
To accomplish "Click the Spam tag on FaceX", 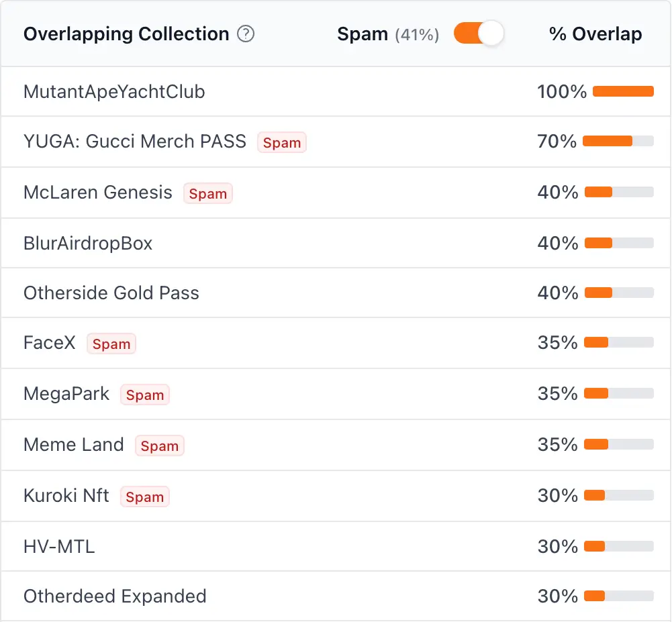I will pyautogui.click(x=111, y=344).
